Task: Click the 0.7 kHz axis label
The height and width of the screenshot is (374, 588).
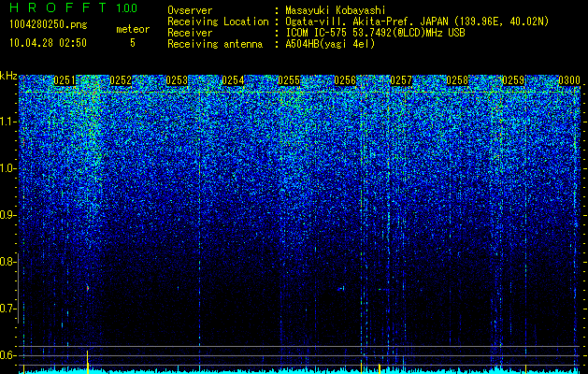Action: [8, 309]
